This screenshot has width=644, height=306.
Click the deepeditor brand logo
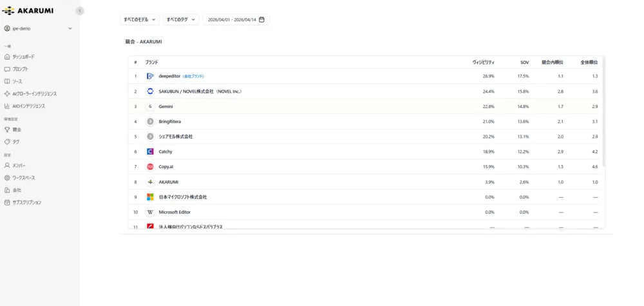point(150,76)
